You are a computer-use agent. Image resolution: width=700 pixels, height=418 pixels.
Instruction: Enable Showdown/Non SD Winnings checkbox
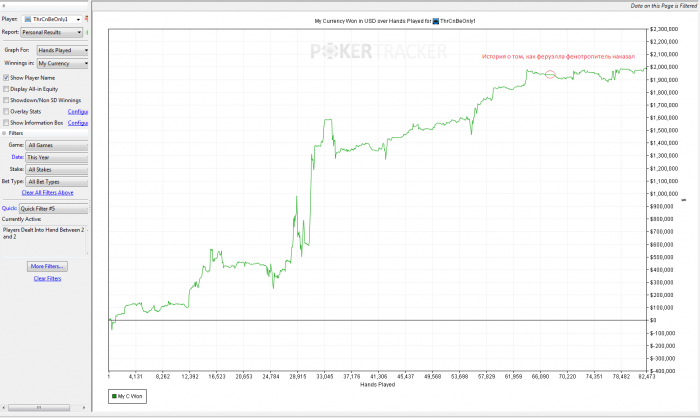click(6, 100)
